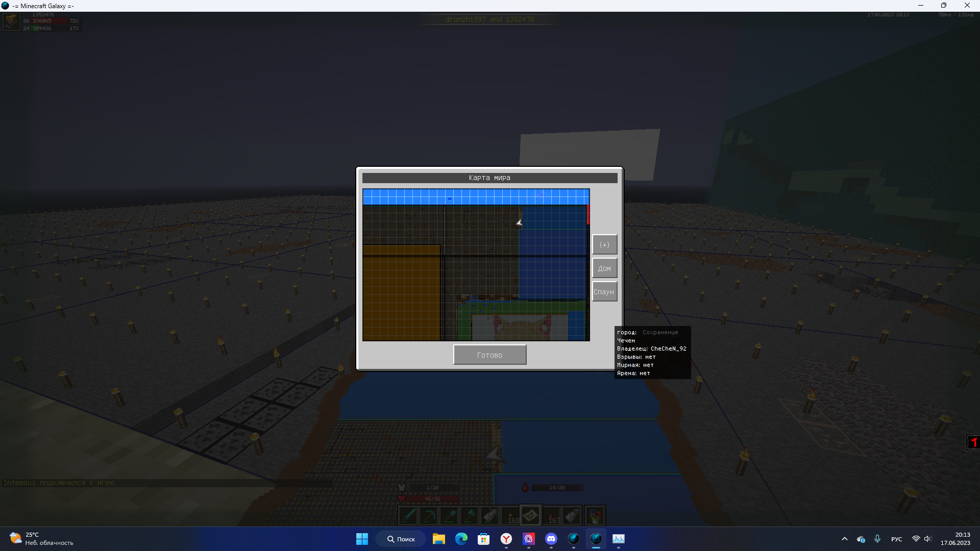Click the 'Infamous подключился к игре' chat message
This screenshot has width=980, height=551.
pos(60,483)
